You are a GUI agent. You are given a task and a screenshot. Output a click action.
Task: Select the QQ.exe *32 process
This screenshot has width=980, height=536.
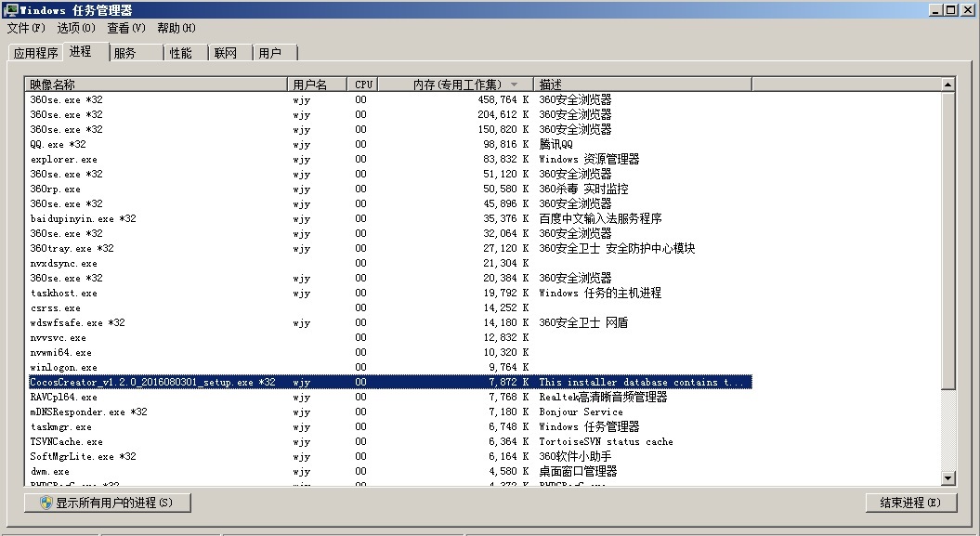(390, 144)
